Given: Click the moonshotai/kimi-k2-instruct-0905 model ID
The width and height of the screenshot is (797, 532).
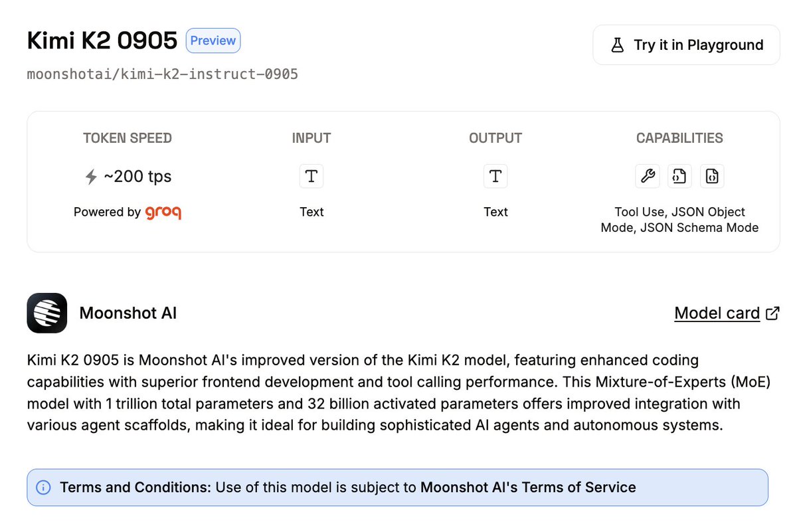Looking at the screenshot, I should click(x=163, y=74).
